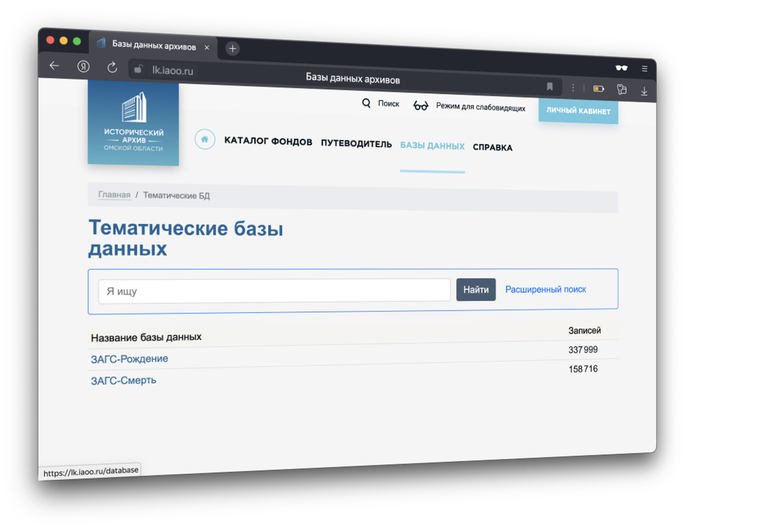Click the lock icon in address bar
Viewport: 782px width, 532px height.
coord(139,69)
